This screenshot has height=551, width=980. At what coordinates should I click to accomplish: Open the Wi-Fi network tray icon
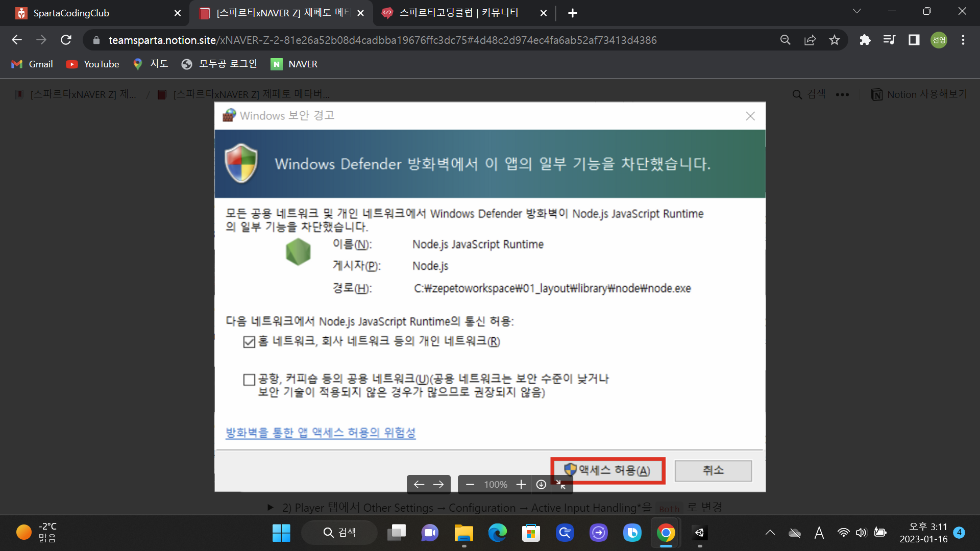(843, 533)
